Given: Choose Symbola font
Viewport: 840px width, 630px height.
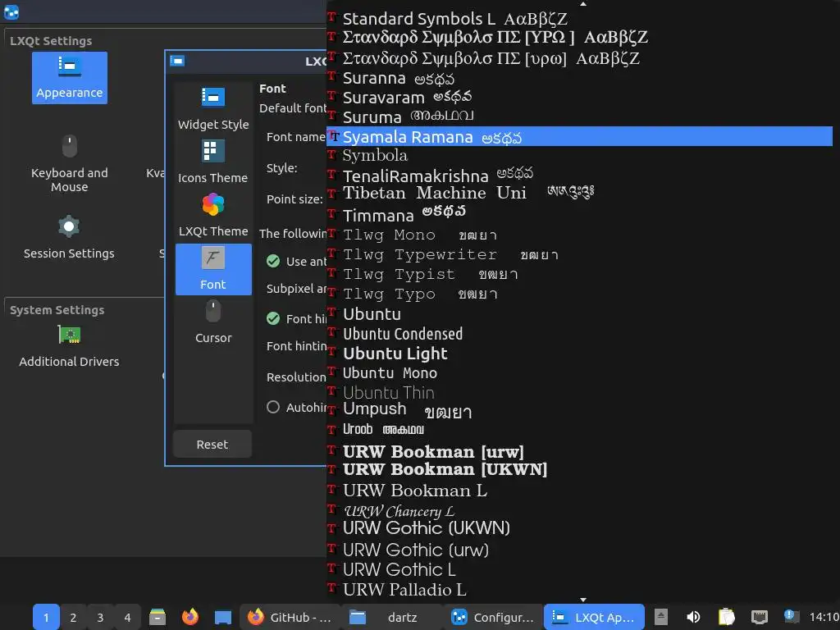Looking at the screenshot, I should pyautogui.click(x=579, y=155).
